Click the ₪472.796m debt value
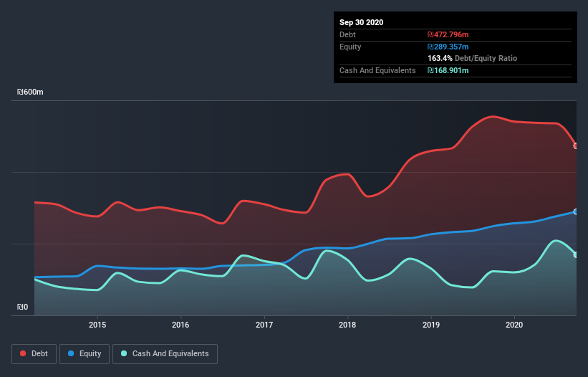This screenshot has height=377, width=588. (448, 34)
